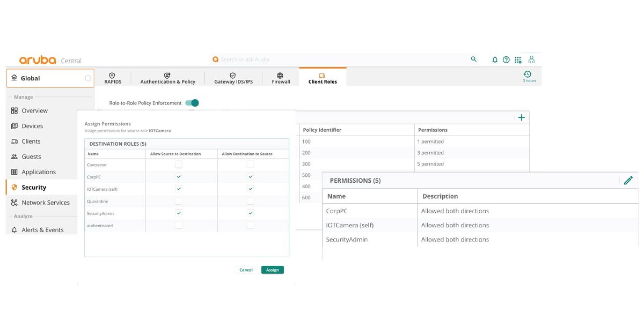Screen dimensions: 644x336
Task: Open Overview in the sidebar
Action: [34, 110]
